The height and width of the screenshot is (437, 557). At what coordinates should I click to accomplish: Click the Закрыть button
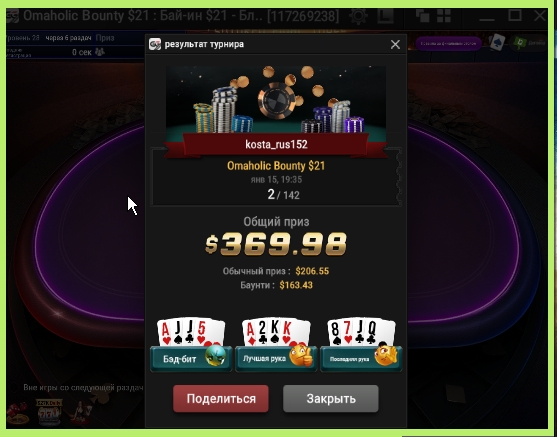331,399
